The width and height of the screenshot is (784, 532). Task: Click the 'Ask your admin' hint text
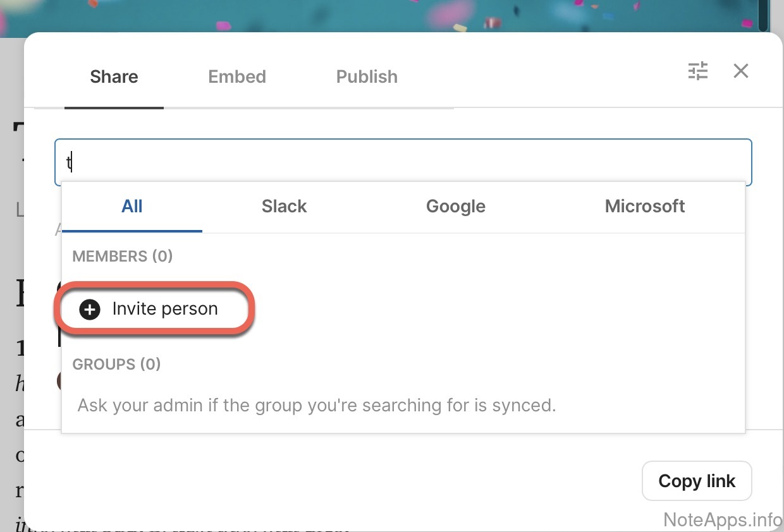[x=316, y=405]
